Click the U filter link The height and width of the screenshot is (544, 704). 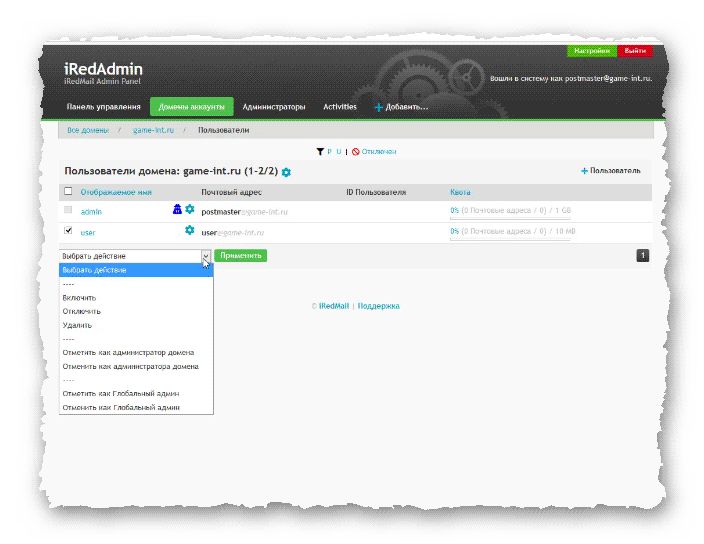tap(339, 152)
